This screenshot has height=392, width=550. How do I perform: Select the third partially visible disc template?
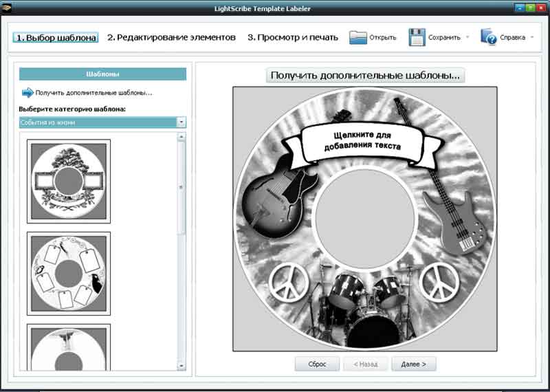pyautogui.click(x=68, y=348)
